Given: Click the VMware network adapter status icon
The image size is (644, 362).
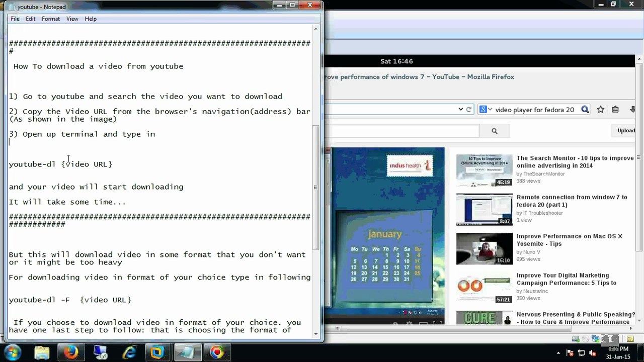Looking at the screenshot, I should tap(596, 339).
